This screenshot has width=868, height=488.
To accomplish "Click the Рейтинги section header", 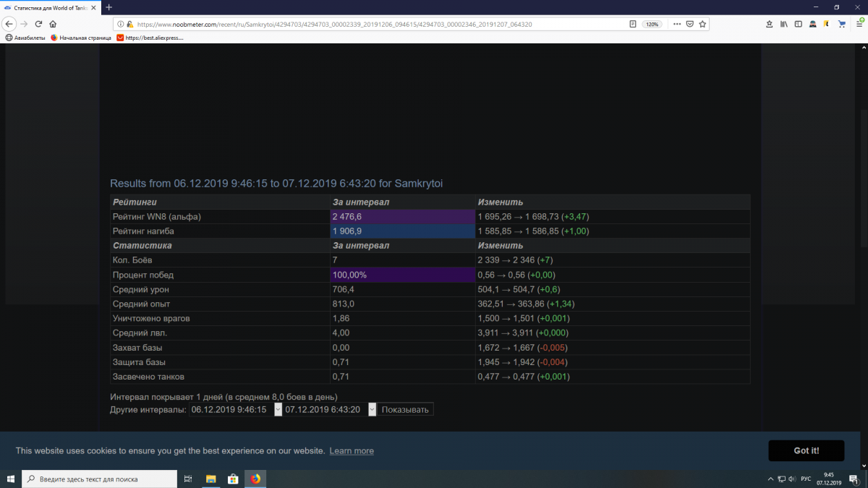I will [135, 202].
